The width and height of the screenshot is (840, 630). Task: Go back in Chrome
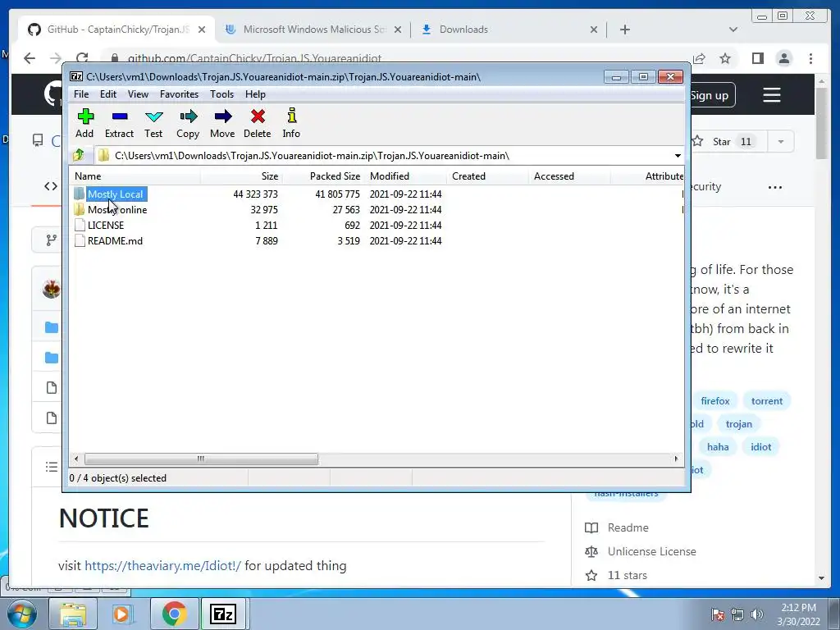pos(30,58)
